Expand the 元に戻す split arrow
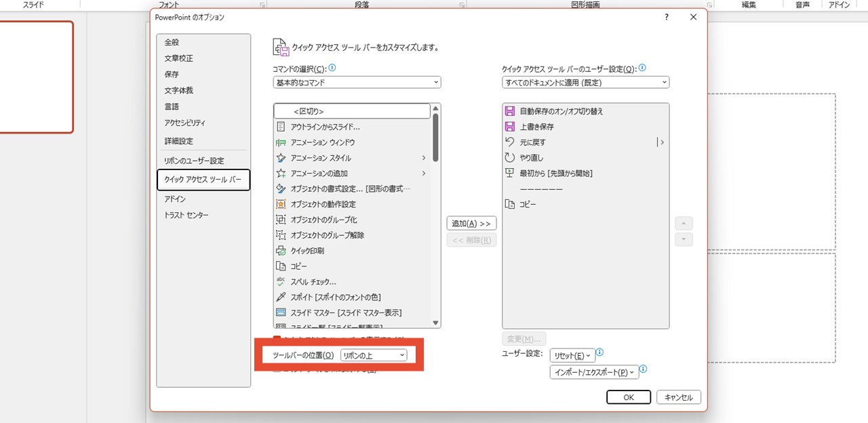This screenshot has height=423, width=868. pos(661,142)
